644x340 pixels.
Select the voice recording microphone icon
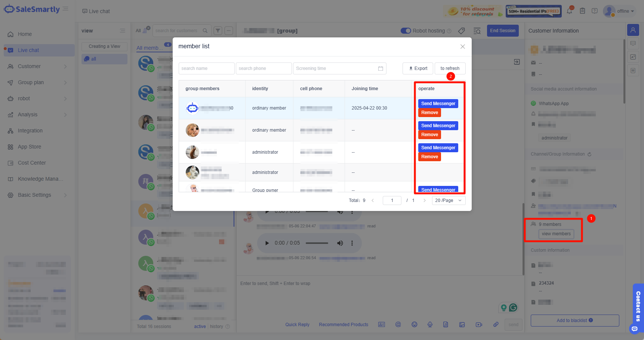pyautogui.click(x=430, y=325)
